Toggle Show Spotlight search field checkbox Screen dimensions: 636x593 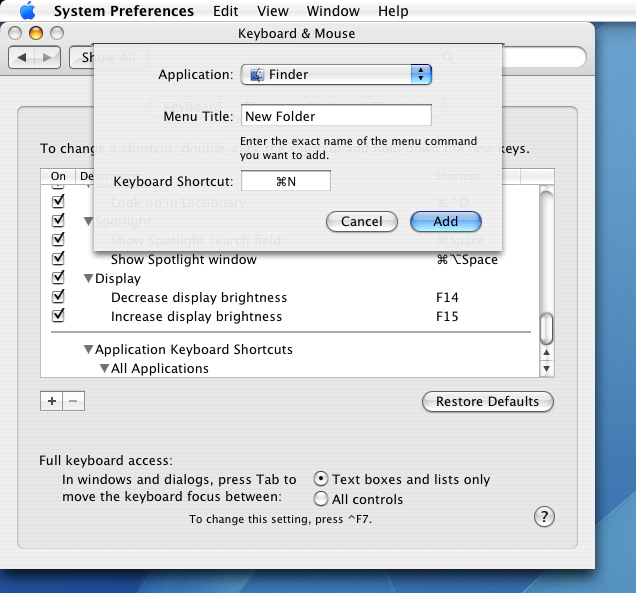58,239
